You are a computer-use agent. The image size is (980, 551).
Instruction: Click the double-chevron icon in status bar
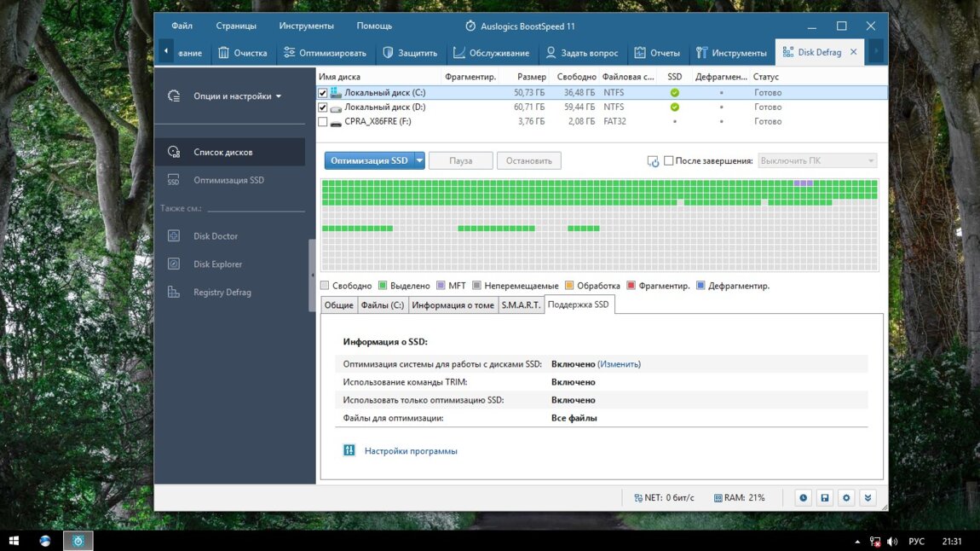[x=868, y=497]
